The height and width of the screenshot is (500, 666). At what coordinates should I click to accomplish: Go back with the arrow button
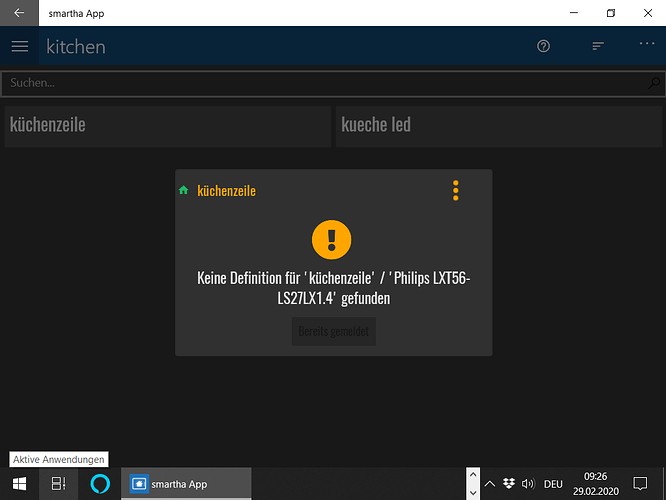(x=19, y=13)
